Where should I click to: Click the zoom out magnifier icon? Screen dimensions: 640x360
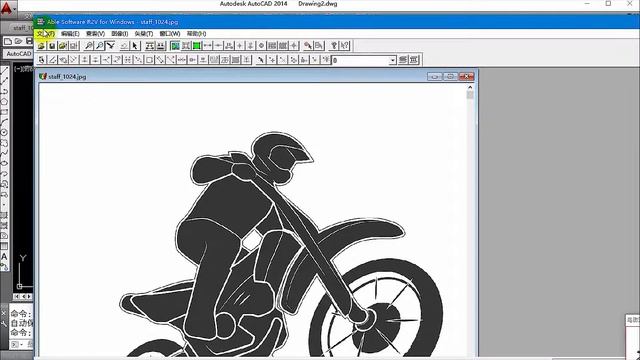[100, 46]
